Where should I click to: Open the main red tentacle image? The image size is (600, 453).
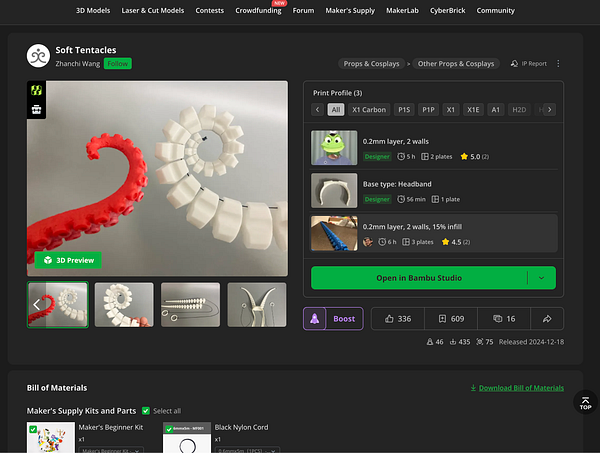coord(157,178)
